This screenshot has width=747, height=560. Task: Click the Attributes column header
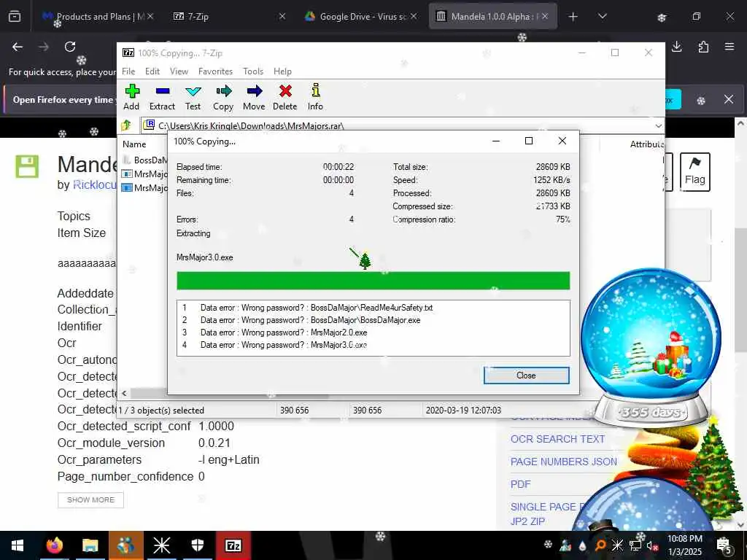646,144
